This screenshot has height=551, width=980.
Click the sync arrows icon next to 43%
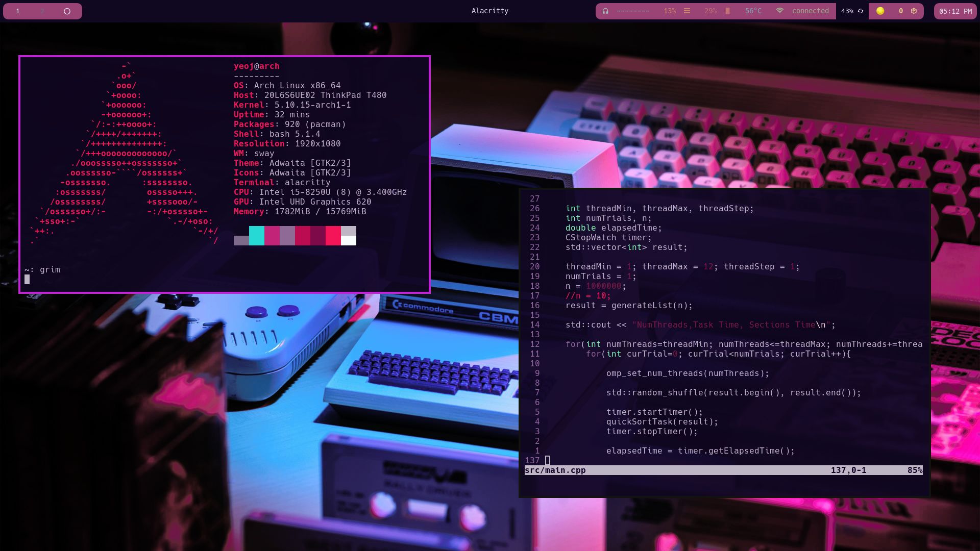point(860,11)
